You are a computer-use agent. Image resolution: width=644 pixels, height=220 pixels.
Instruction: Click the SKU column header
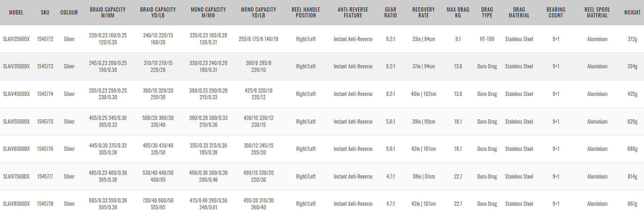(45, 12)
